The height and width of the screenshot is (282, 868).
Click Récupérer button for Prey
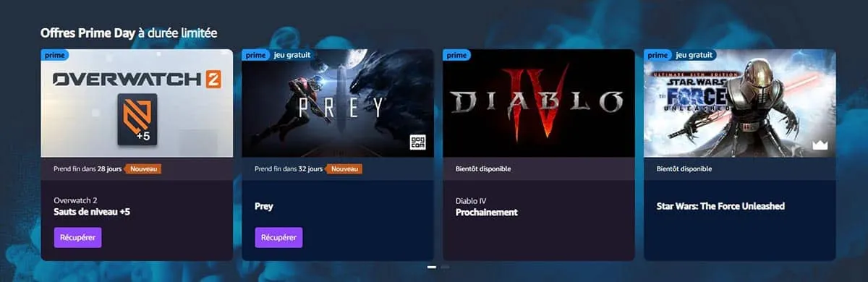tap(278, 237)
